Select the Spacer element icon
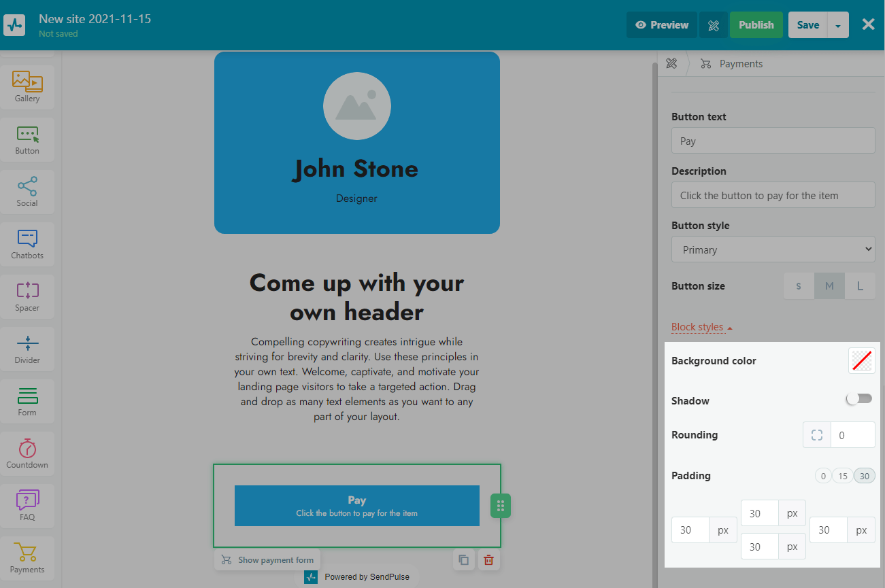 (27, 296)
